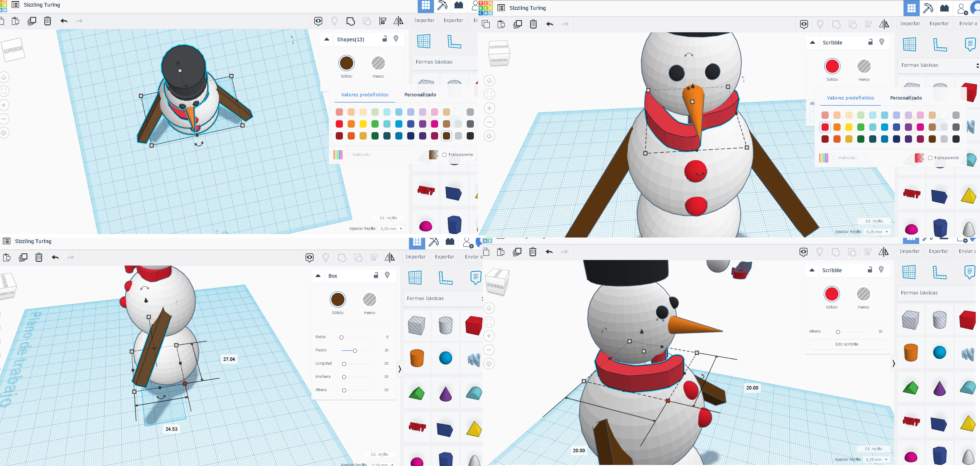Enable Transparente checkbox in Shapes(13) color picker

[x=444, y=155]
